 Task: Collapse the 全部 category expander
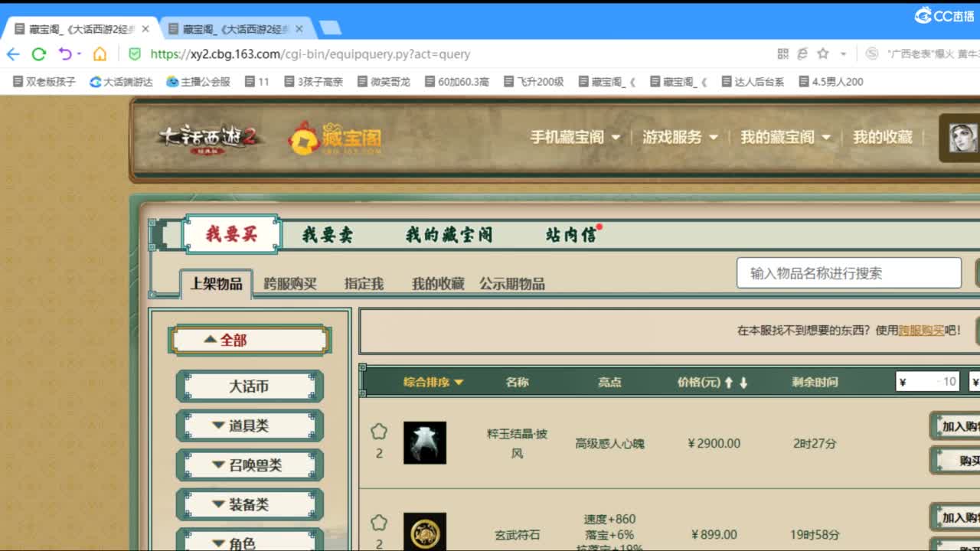250,340
